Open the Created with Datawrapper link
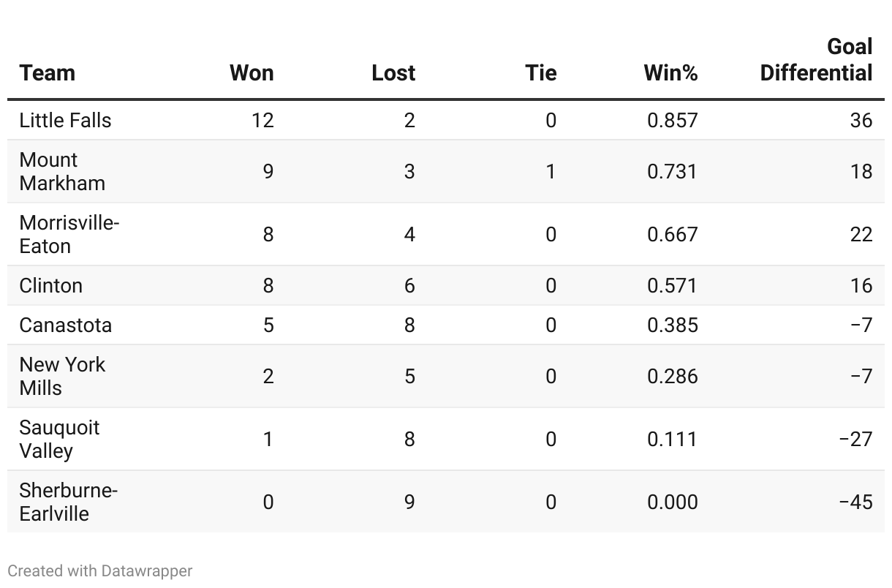This screenshot has width=892, height=588. tap(100, 570)
